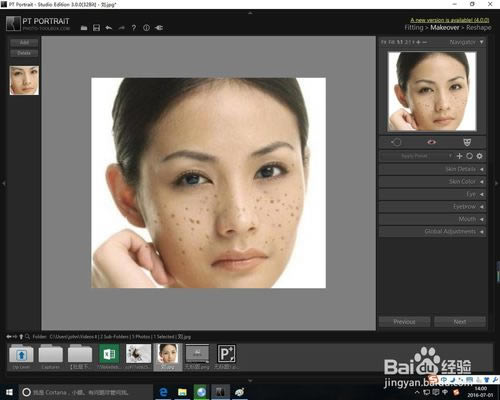Viewport: 500px width, 400px height.
Task: Switch to the Reshape step
Action: point(479,28)
